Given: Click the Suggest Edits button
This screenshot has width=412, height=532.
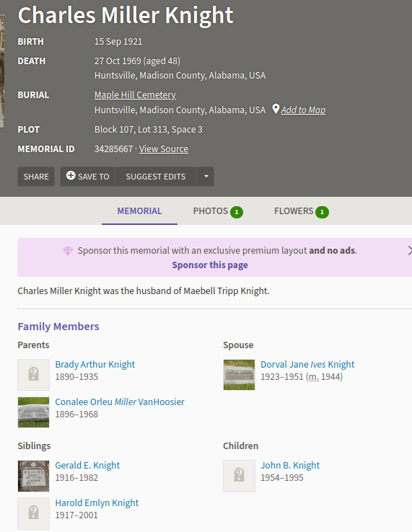Looking at the screenshot, I should [x=156, y=177].
